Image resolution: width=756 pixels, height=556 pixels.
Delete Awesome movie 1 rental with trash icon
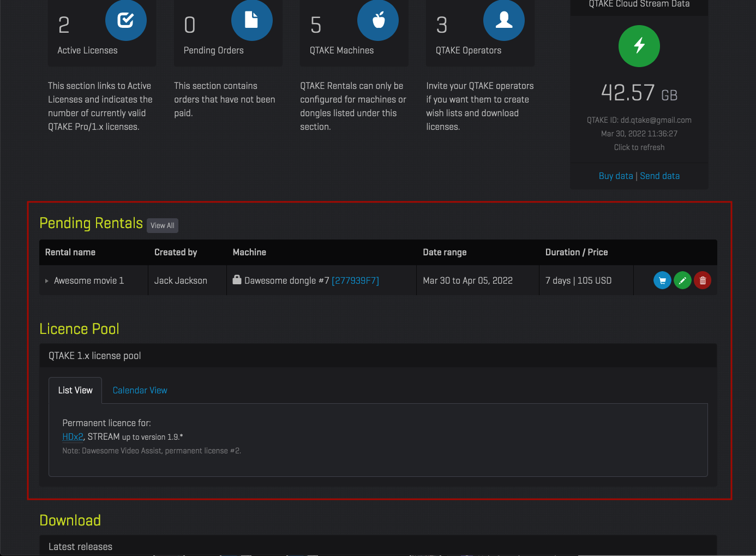click(703, 280)
